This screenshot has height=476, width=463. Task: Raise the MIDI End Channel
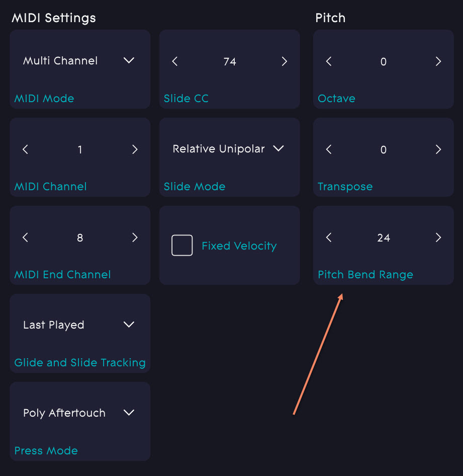pos(134,237)
